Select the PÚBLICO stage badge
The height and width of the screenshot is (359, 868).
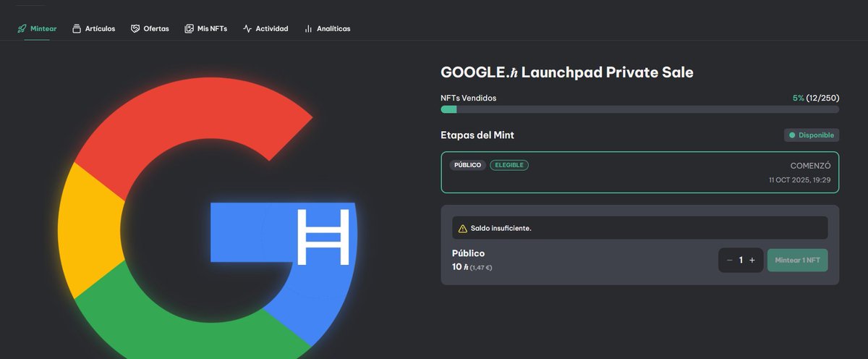tap(467, 165)
